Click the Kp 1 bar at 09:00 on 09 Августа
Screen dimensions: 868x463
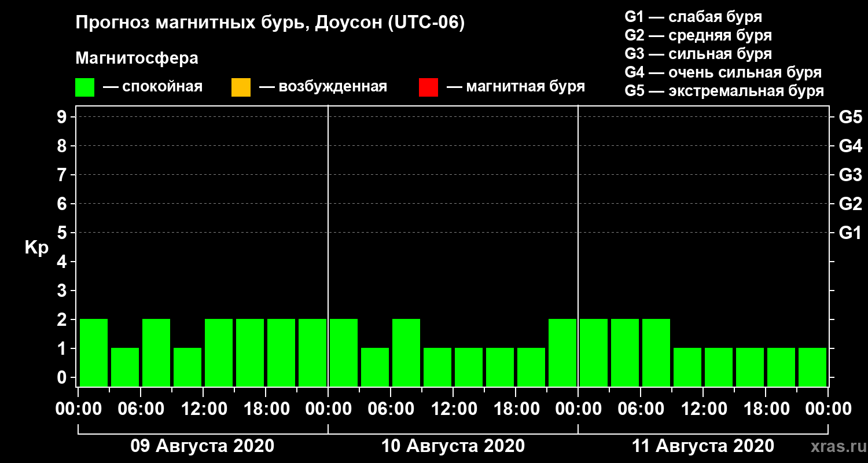coord(187,367)
